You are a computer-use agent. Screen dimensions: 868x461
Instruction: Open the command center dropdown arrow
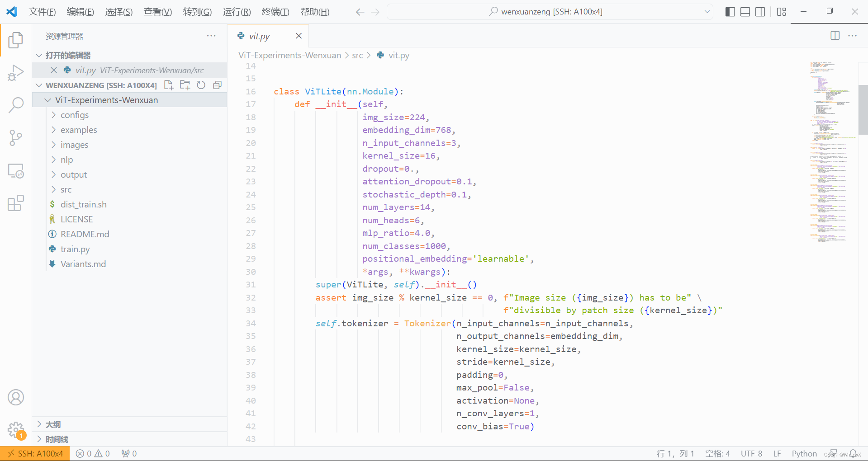pyautogui.click(x=707, y=12)
